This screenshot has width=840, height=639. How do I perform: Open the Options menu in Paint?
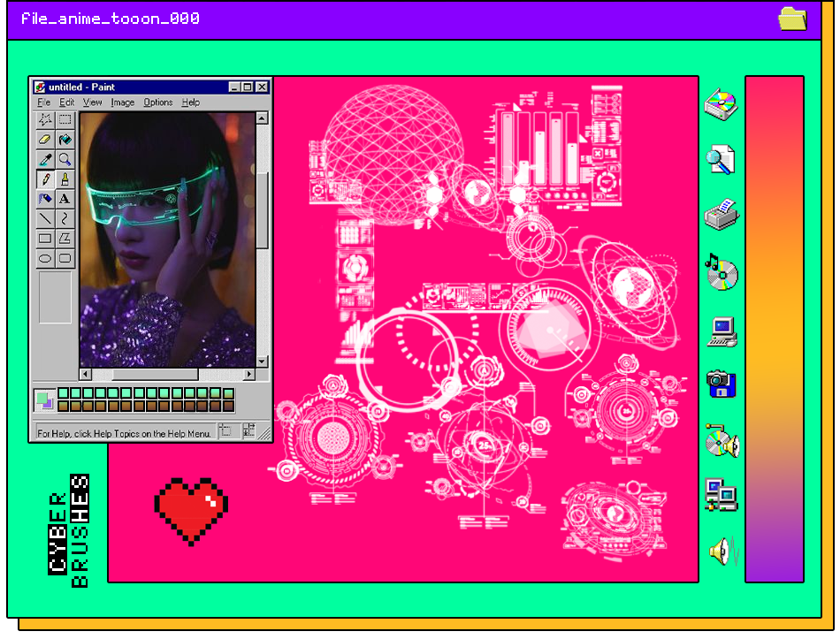158,102
